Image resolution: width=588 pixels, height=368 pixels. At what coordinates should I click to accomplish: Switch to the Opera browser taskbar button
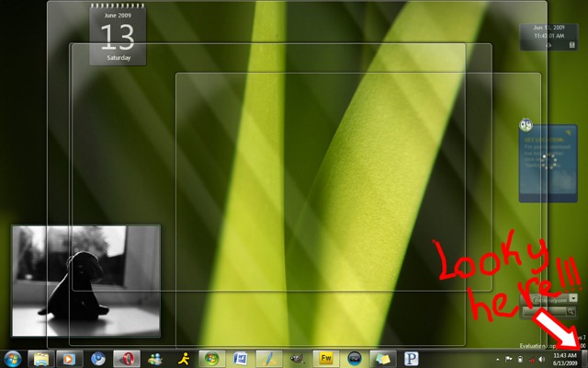[127, 359]
